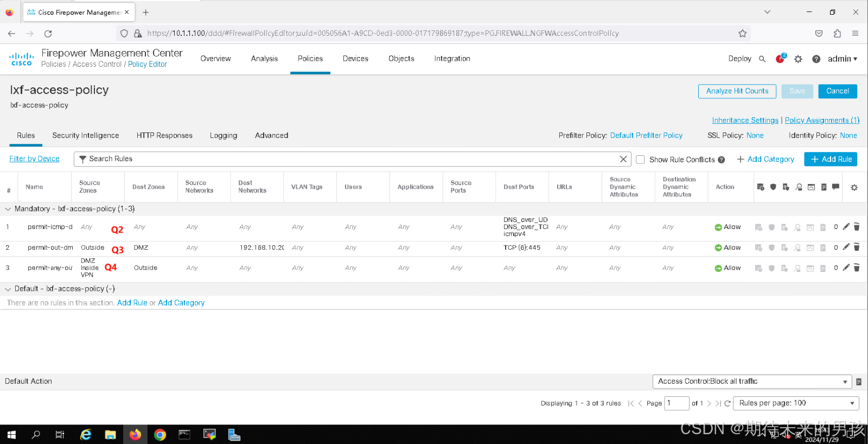Click the comments speech bubble column header icon
868x444 pixels.
pos(835,187)
